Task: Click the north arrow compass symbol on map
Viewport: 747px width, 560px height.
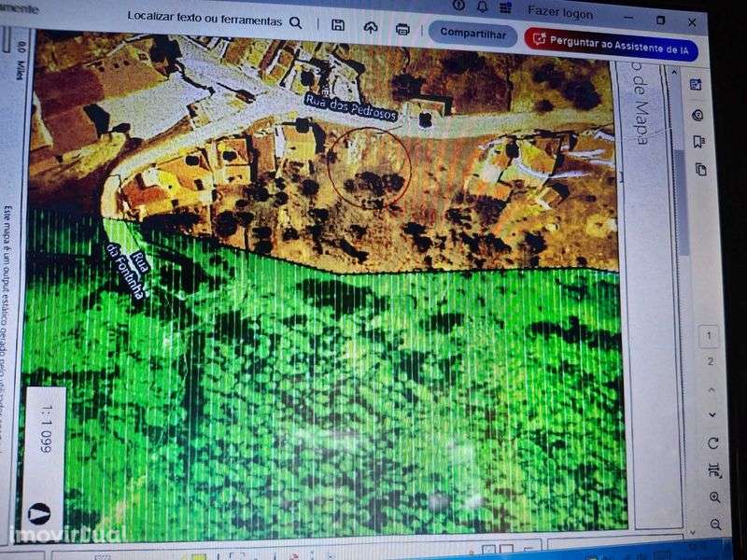Action: tap(39, 515)
